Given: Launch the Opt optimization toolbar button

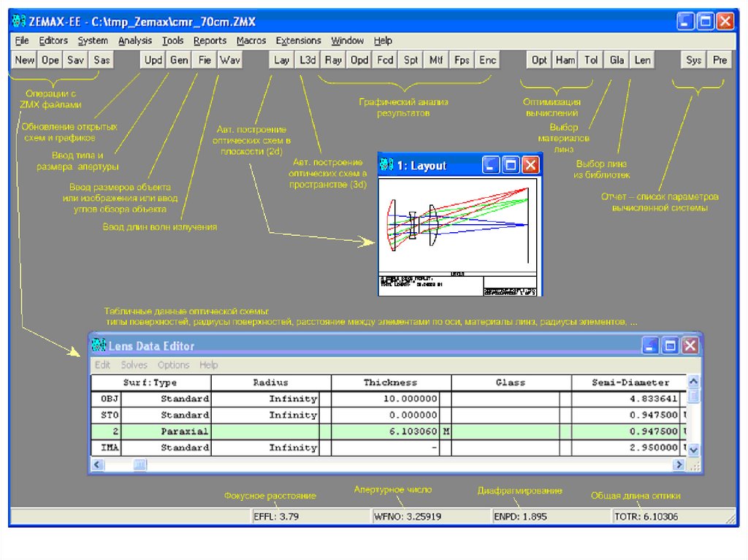Looking at the screenshot, I should click(x=539, y=61).
